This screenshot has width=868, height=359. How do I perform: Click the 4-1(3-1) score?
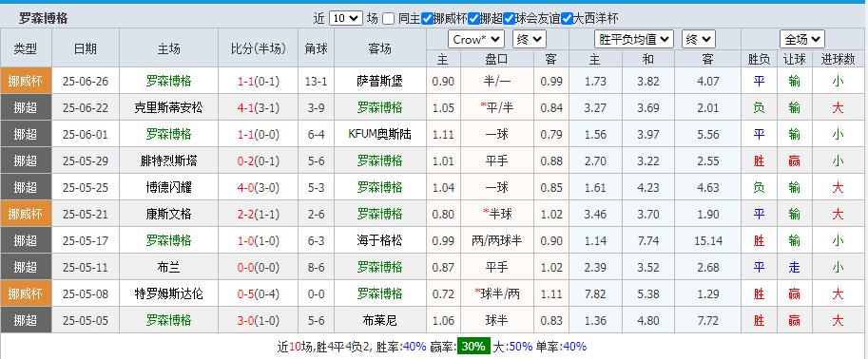(x=259, y=108)
